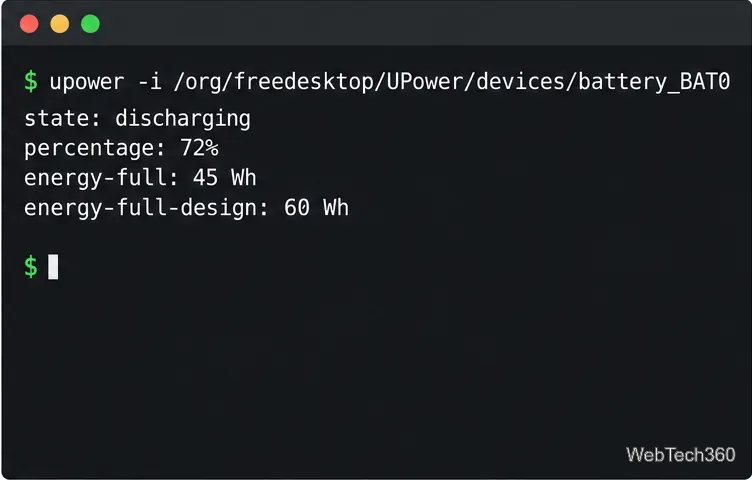Click the 72% battery value

(x=200, y=148)
